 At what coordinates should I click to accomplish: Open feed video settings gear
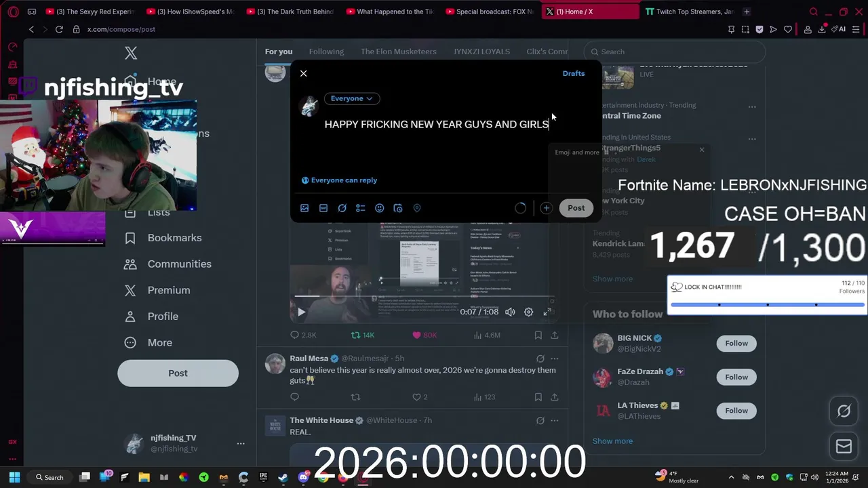529,312
